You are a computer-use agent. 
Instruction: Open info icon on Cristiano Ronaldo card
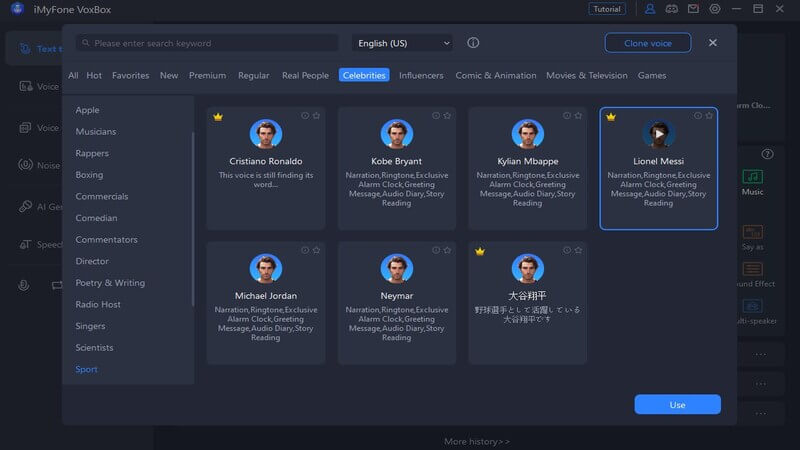pos(305,116)
